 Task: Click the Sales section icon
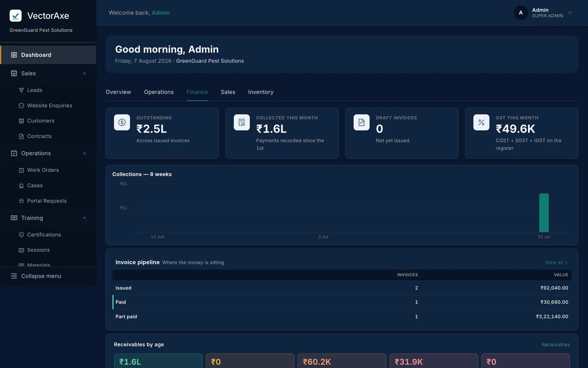[14, 73]
